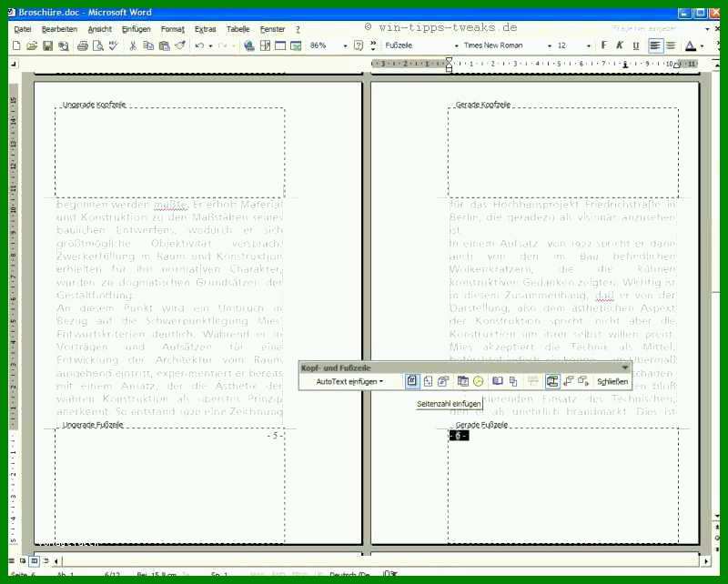The height and width of the screenshot is (584, 728).
Task: Toggle bold formatting (F)
Action: (x=603, y=45)
